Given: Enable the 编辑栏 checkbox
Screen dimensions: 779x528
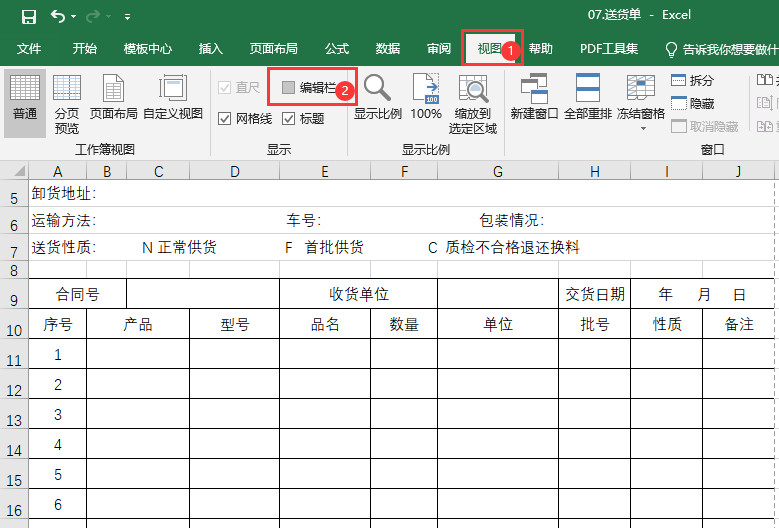Looking at the screenshot, I should (289, 88).
